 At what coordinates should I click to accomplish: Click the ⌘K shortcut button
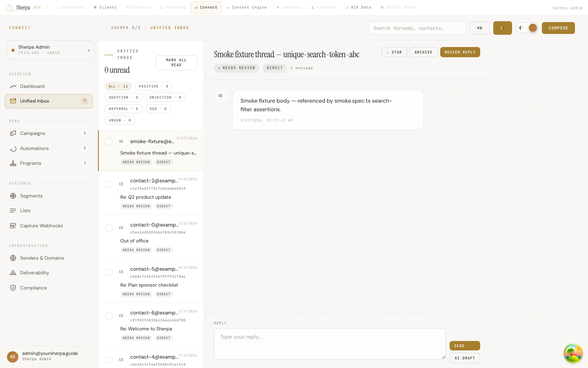point(479,28)
